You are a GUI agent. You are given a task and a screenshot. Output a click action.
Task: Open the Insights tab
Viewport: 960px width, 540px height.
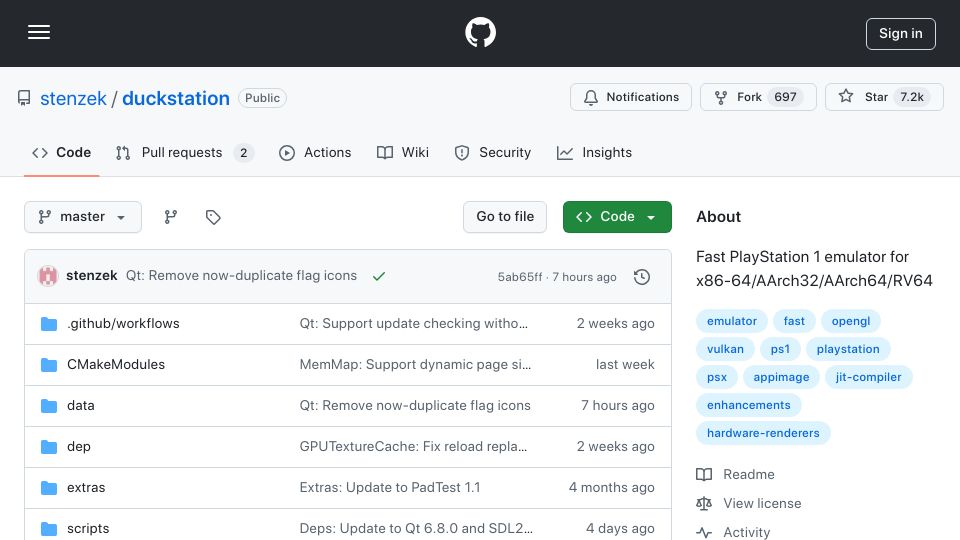pos(594,152)
